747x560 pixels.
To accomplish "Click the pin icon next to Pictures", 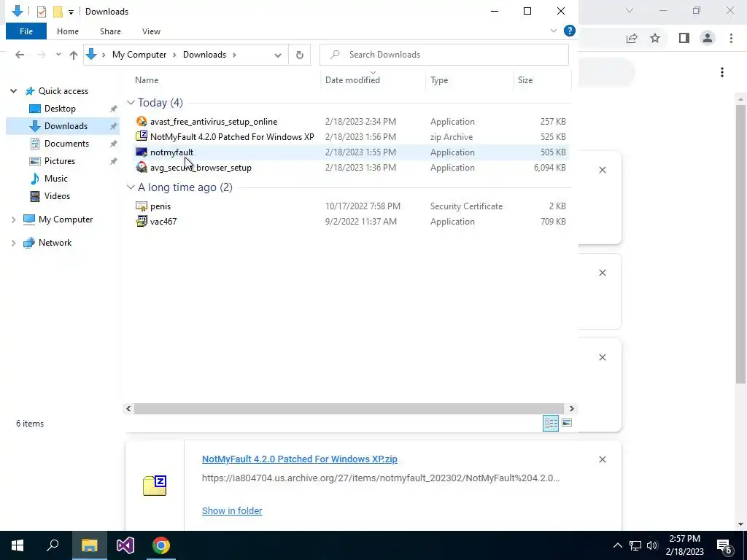I will coord(113,161).
